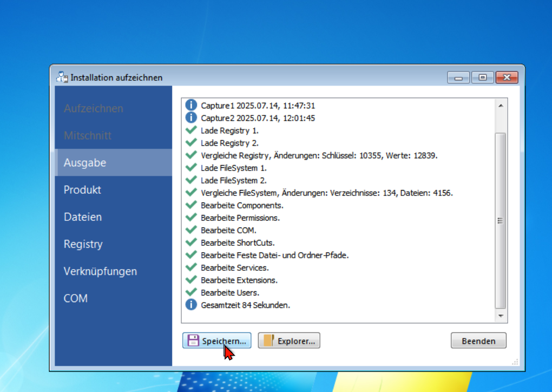Select the text 'Lade FileSystem 1.'
Screen dimensions: 552x392
pyautogui.click(x=234, y=168)
